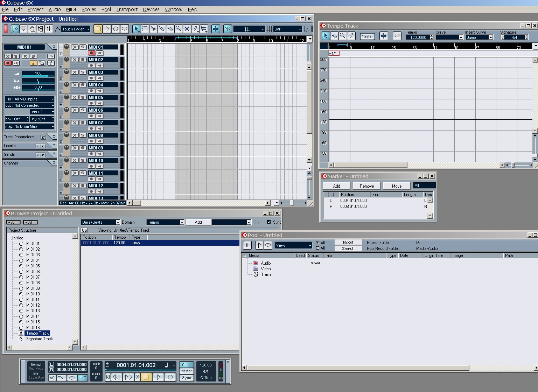Toggle the Sync checkbox in Browse Project
The width and height of the screenshot is (538, 392).
point(269,222)
